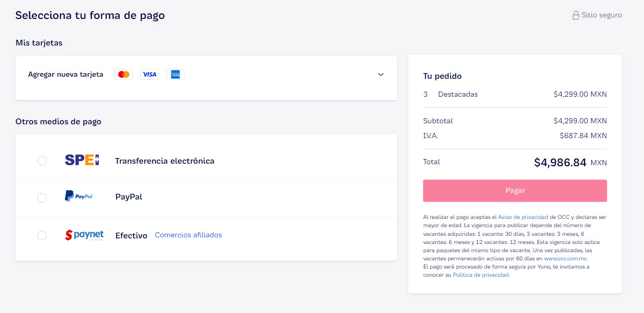This screenshot has height=313, width=644.
Task: Select Transferencia electrónica radio button
Action: click(42, 161)
